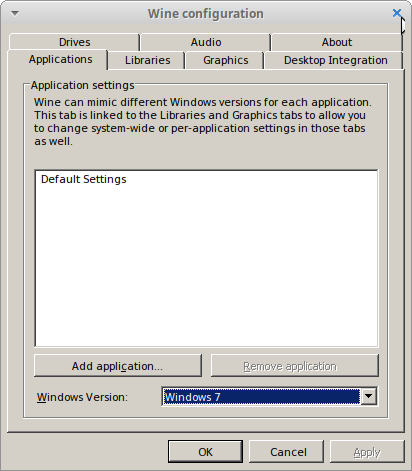412x471 pixels.
Task: Click the Windows Version label
Action: point(82,397)
